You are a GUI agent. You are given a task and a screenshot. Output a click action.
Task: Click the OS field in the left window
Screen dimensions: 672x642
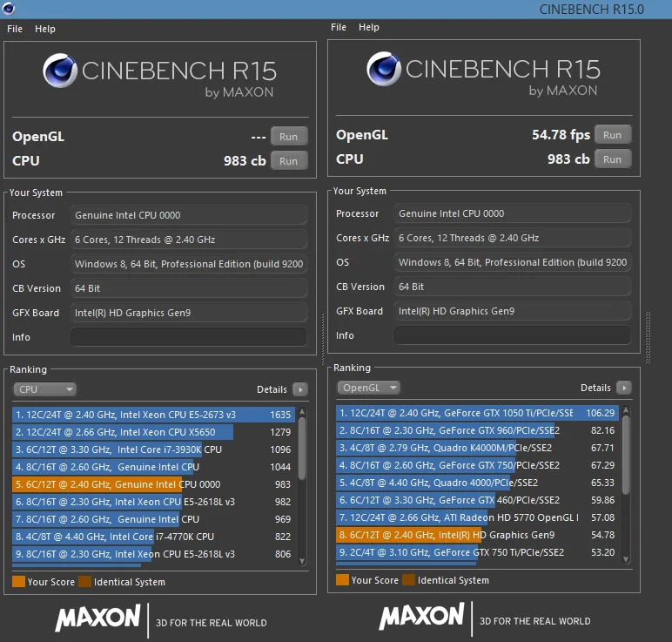point(189,264)
